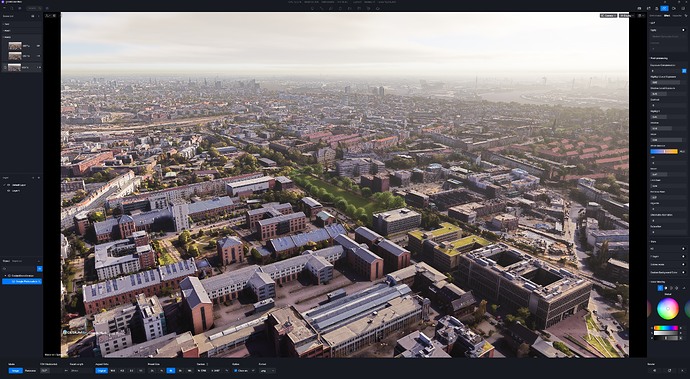Image resolution: width=690 pixels, height=379 pixels.
Task: Collapse the third scene group with thumbnails
Action: (4, 37)
